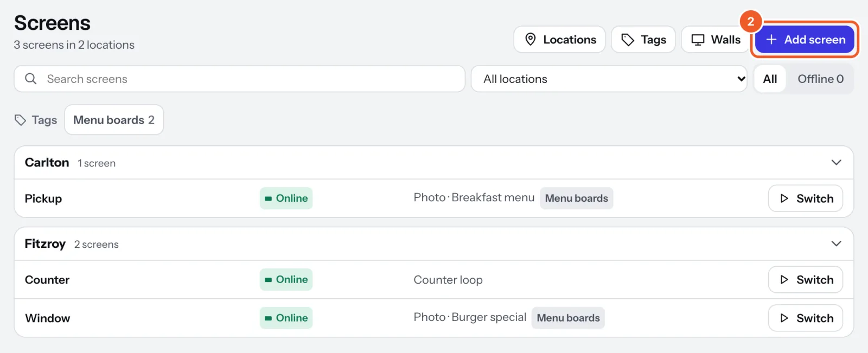This screenshot has width=868, height=353.
Task: Select the All filter toggle
Action: click(x=770, y=79)
